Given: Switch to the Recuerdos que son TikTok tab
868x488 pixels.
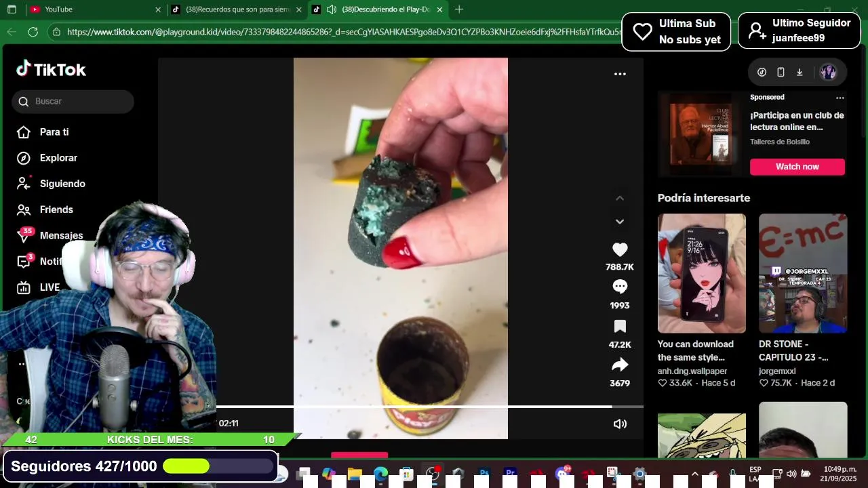Looking at the screenshot, I should click(237, 9).
